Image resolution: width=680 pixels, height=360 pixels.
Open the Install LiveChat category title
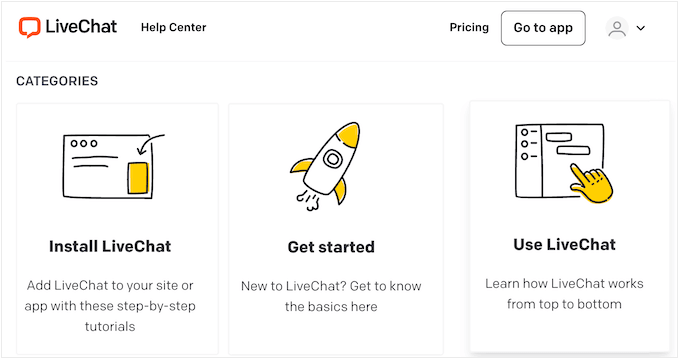pyautogui.click(x=110, y=246)
